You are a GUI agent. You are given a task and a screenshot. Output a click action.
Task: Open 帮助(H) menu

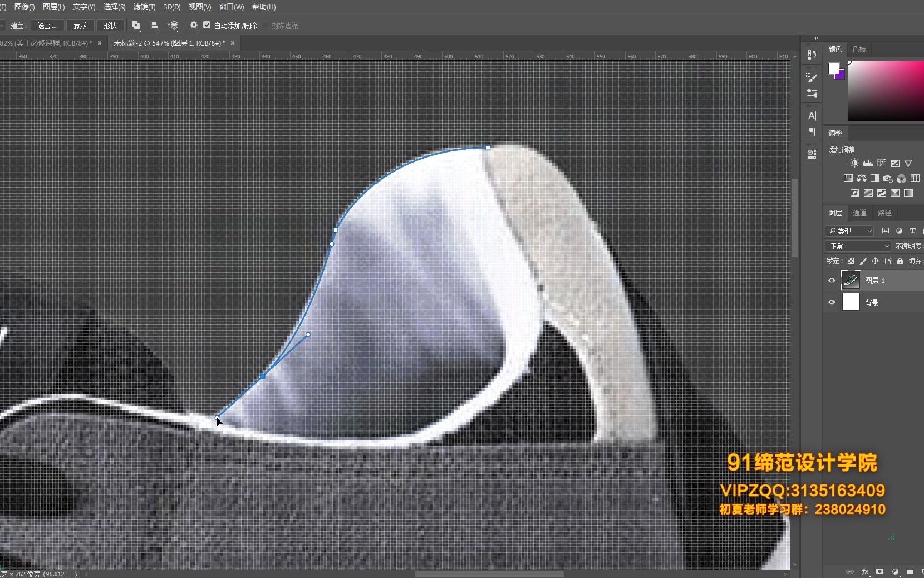pyautogui.click(x=264, y=7)
